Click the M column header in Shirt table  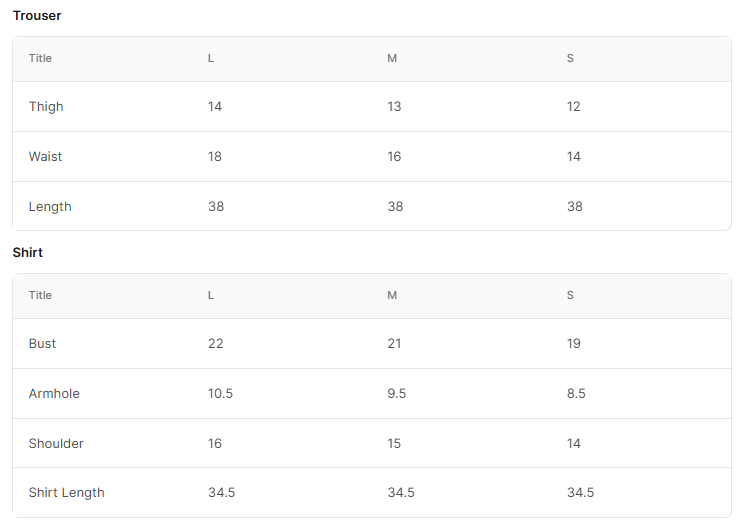pyautogui.click(x=392, y=295)
